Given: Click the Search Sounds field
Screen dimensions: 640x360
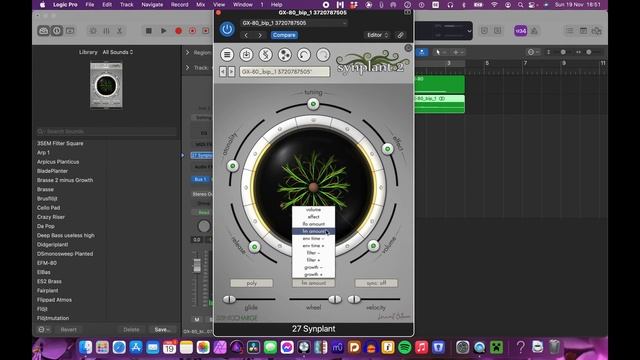Looking at the screenshot, I should (x=106, y=131).
